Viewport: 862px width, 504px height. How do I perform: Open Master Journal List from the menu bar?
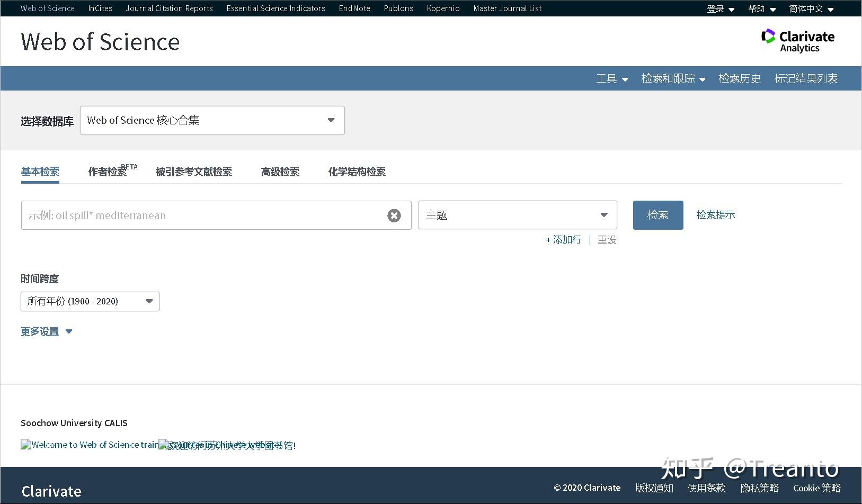(x=506, y=8)
